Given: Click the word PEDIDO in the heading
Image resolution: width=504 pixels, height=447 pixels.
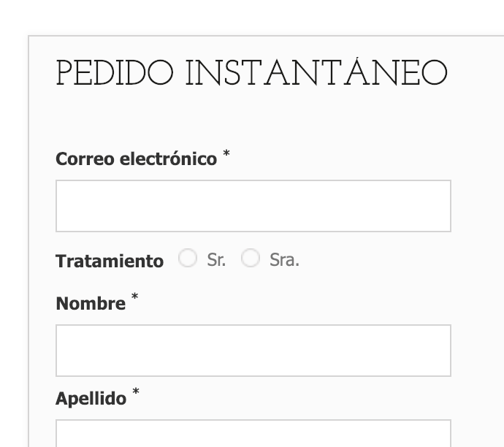Looking at the screenshot, I should (x=115, y=73).
